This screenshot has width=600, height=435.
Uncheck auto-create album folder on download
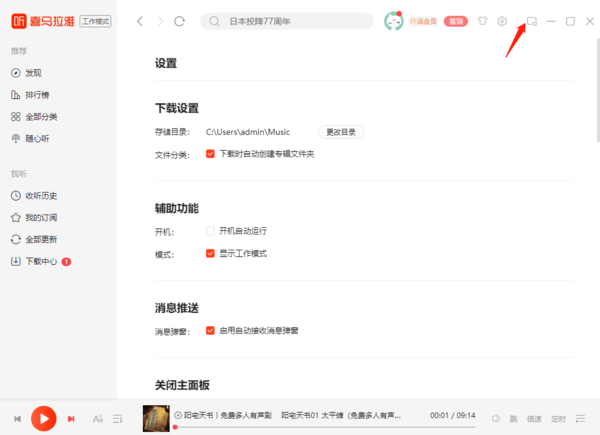point(210,154)
